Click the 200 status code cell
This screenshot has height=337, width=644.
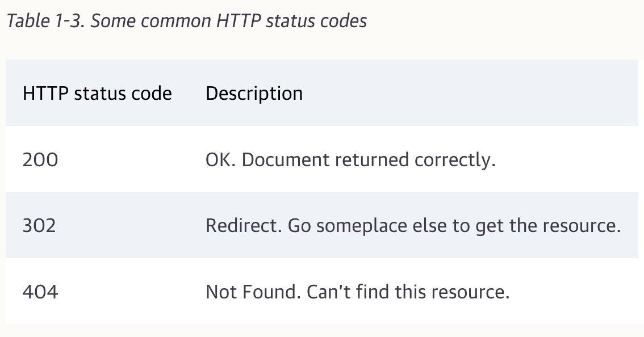[x=40, y=160]
